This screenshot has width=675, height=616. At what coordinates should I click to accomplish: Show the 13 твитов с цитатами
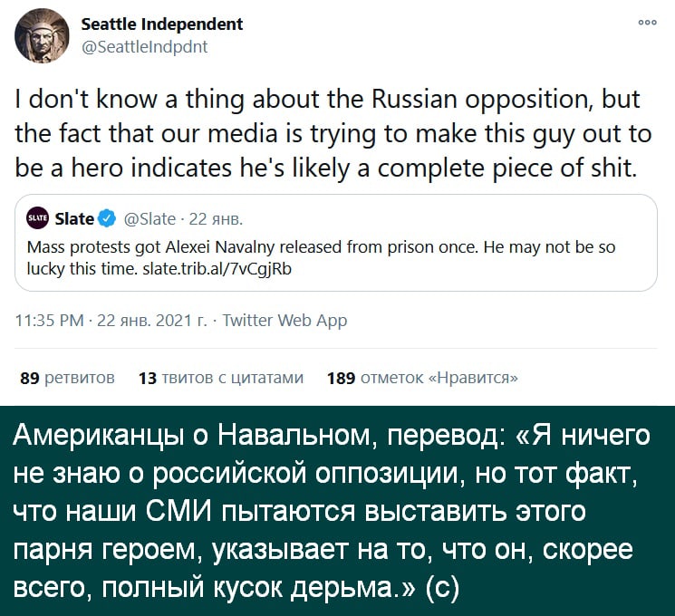[220, 378]
